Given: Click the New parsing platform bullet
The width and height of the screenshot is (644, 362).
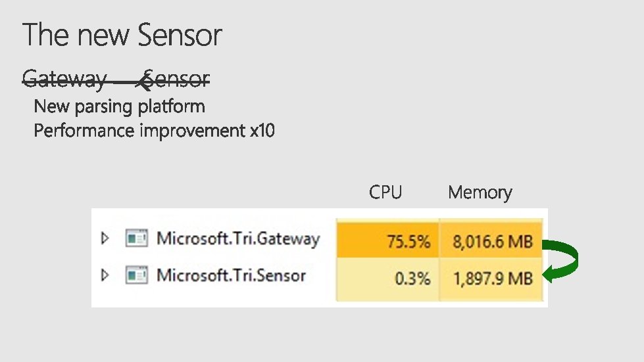Looking at the screenshot, I should click(119, 106).
